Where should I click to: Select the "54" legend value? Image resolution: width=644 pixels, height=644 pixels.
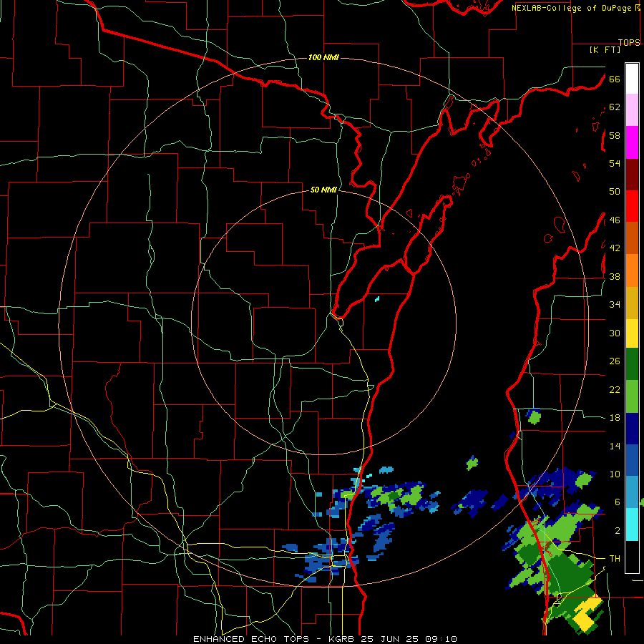point(615,163)
